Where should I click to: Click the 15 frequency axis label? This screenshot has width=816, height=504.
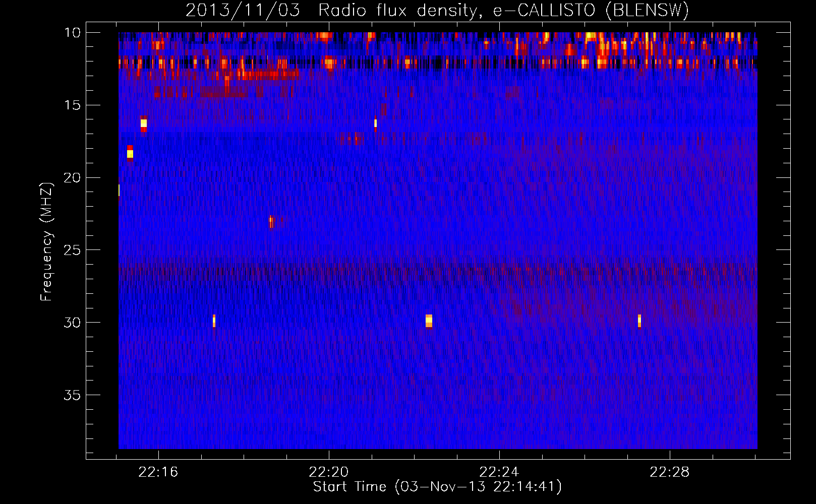pos(72,105)
